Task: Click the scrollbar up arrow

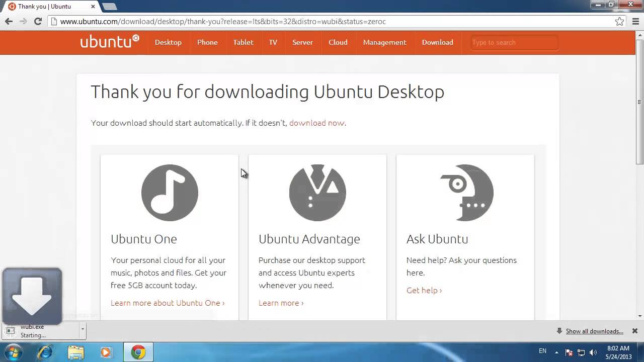Action: (640, 35)
